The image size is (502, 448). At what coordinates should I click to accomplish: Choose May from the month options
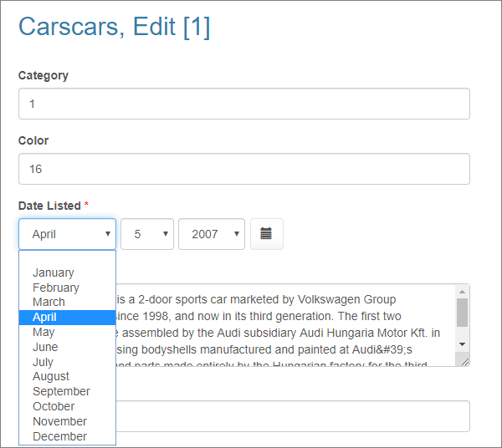coord(67,332)
